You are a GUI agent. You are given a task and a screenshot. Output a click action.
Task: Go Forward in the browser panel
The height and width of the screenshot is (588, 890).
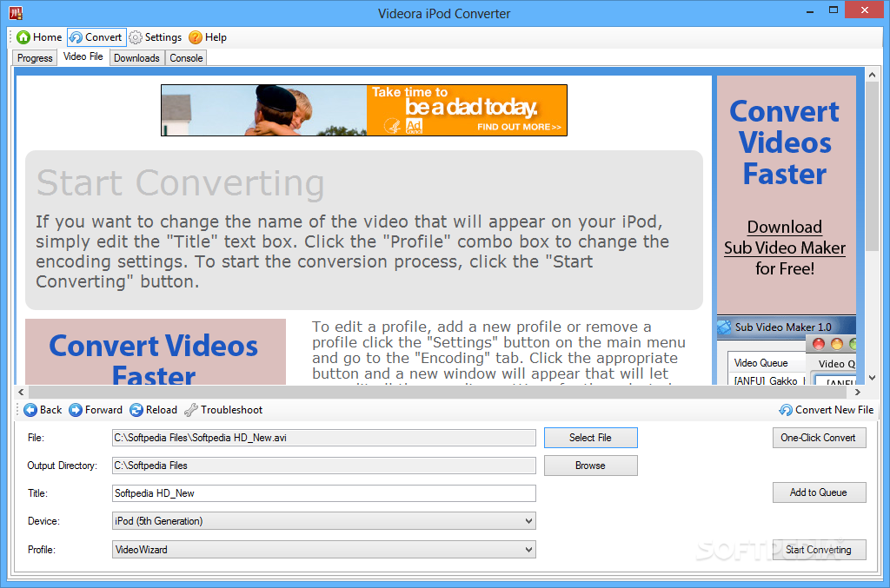coord(96,410)
